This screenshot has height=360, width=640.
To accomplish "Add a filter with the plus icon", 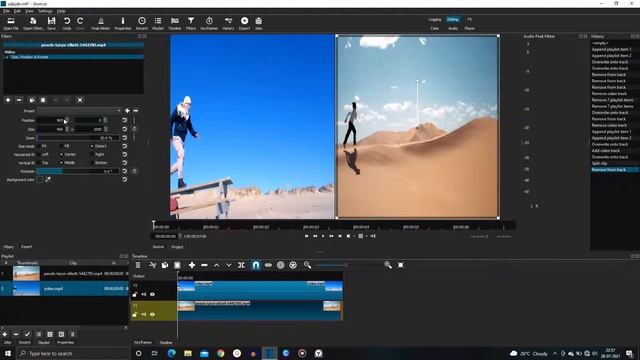I will point(8,100).
